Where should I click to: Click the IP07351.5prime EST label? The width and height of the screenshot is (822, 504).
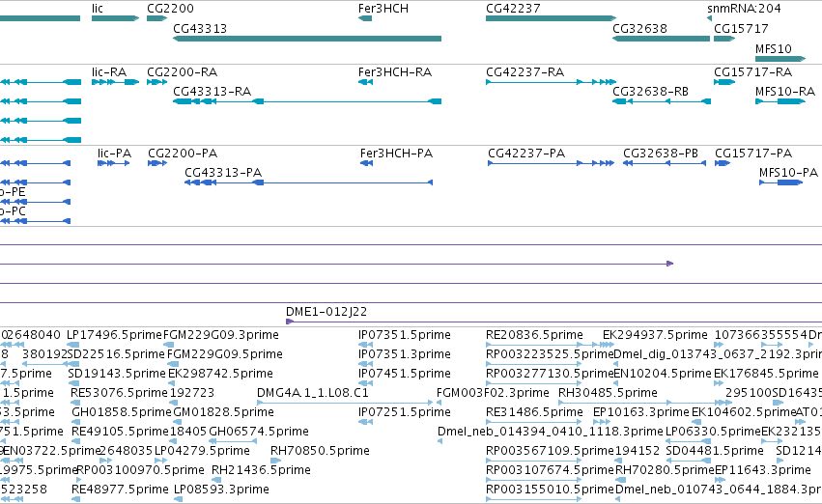tap(404, 334)
